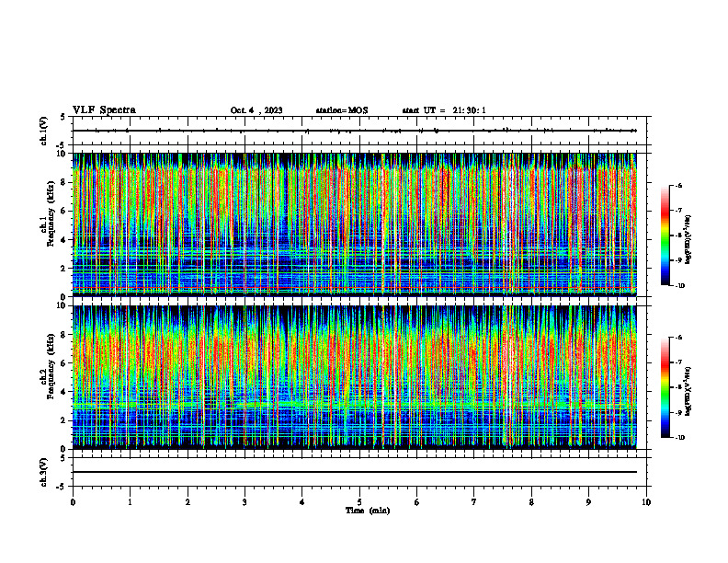Click the "3" tick on the Time axis
Viewport: 728px width, 563px height.
tap(245, 502)
